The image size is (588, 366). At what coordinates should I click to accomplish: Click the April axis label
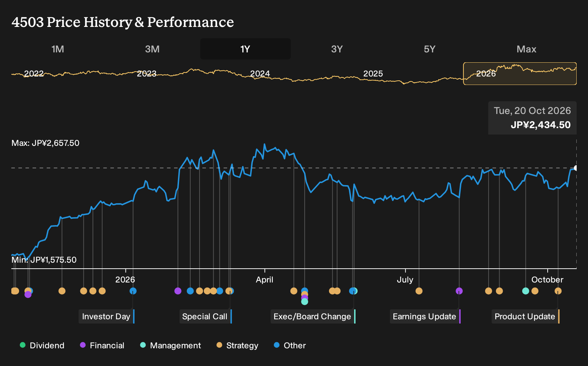click(x=265, y=280)
